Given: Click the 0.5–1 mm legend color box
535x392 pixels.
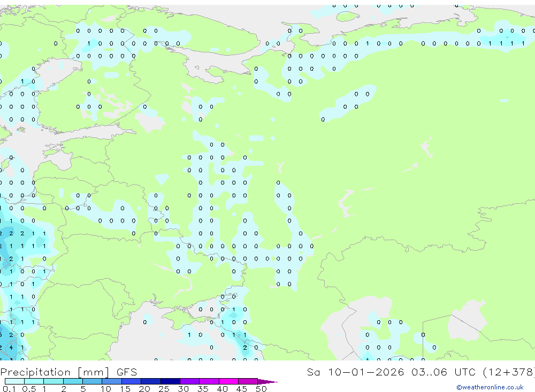Looking at the screenshot, I should [x=34, y=381].
